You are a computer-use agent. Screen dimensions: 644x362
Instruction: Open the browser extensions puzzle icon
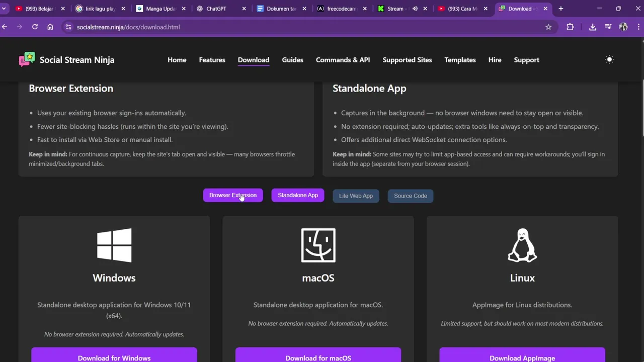click(570, 27)
